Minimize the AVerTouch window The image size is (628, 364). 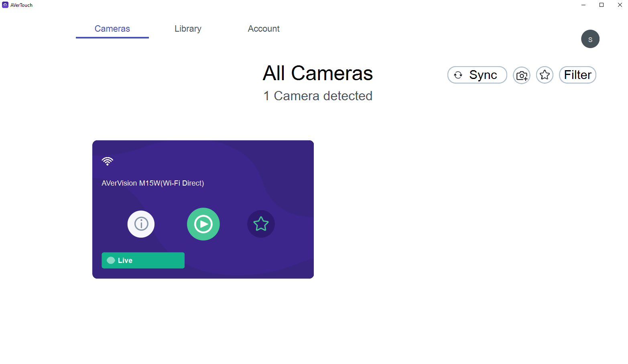click(x=583, y=5)
